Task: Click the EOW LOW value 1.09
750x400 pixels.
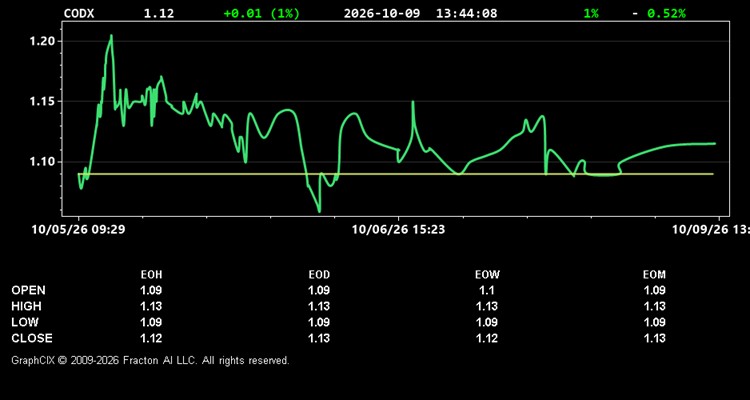Action: pos(487,322)
